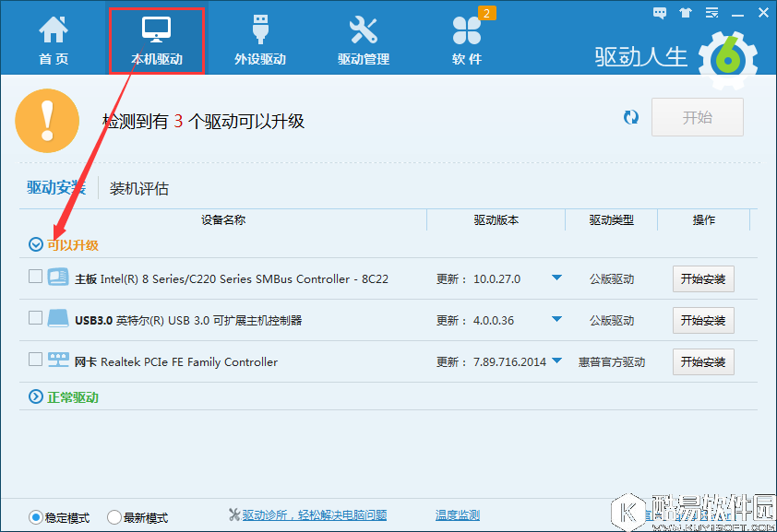Switch to the 装机评估 tab
The height and width of the screenshot is (532, 777).
[139, 188]
